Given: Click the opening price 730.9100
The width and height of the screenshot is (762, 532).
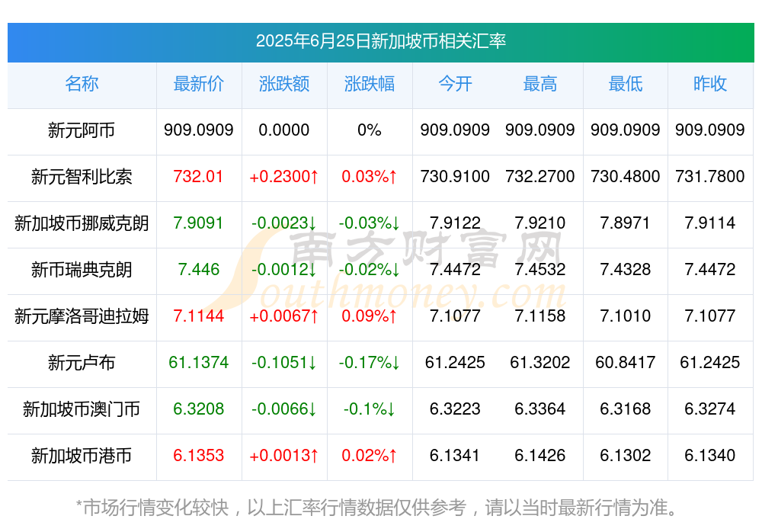Looking at the screenshot, I should pos(455,177).
